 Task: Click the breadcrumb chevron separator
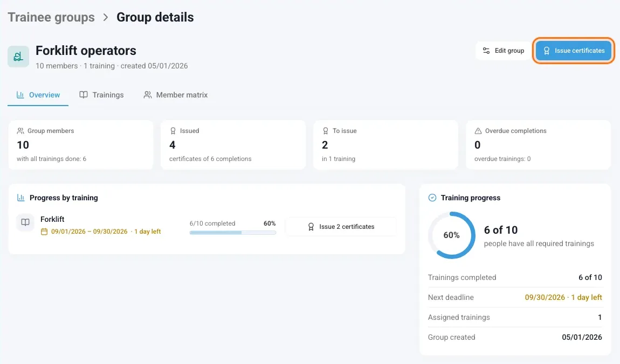(x=106, y=17)
